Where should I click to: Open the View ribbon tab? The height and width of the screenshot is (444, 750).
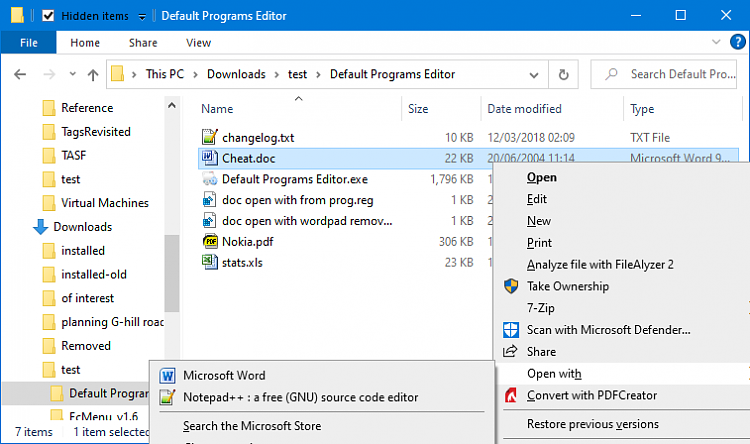198,43
